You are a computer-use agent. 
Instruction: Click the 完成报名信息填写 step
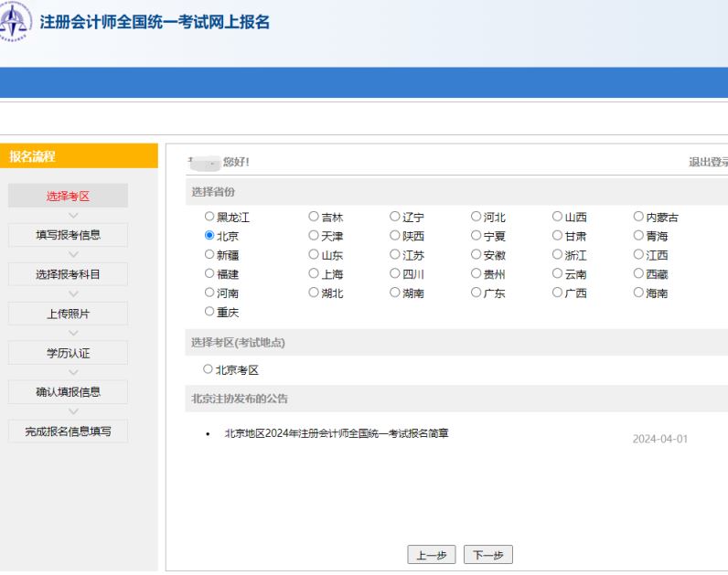click(68, 431)
